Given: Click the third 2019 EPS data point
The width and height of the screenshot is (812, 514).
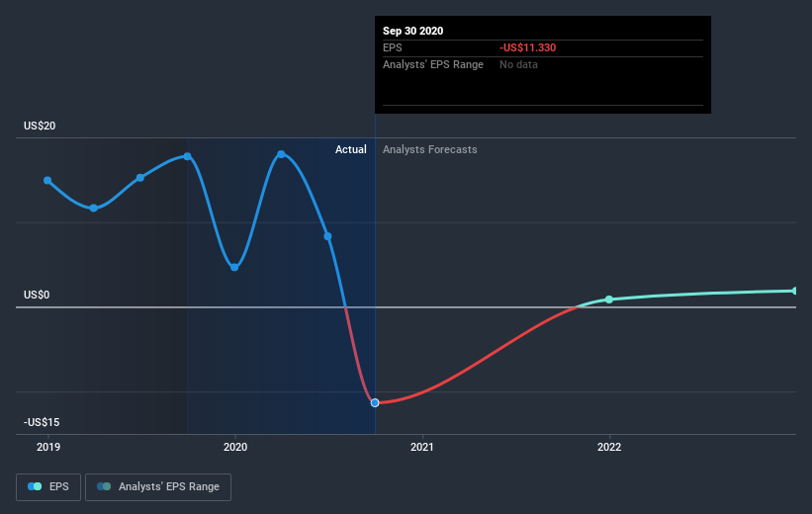Looking at the screenshot, I should (140, 178).
